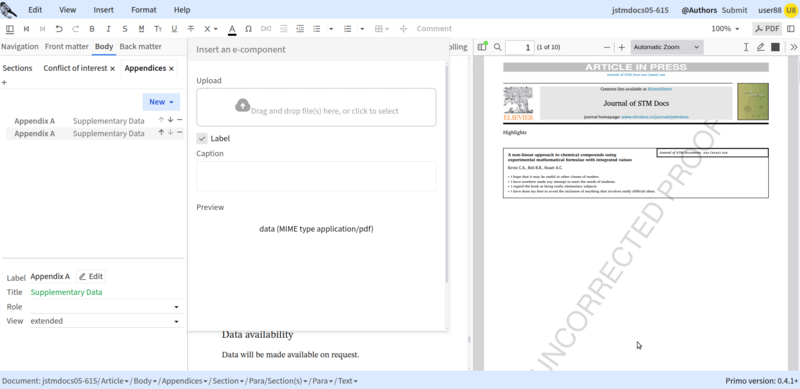Apply bold formatting with B icon
Screen dimensions: 800x389
(92, 29)
